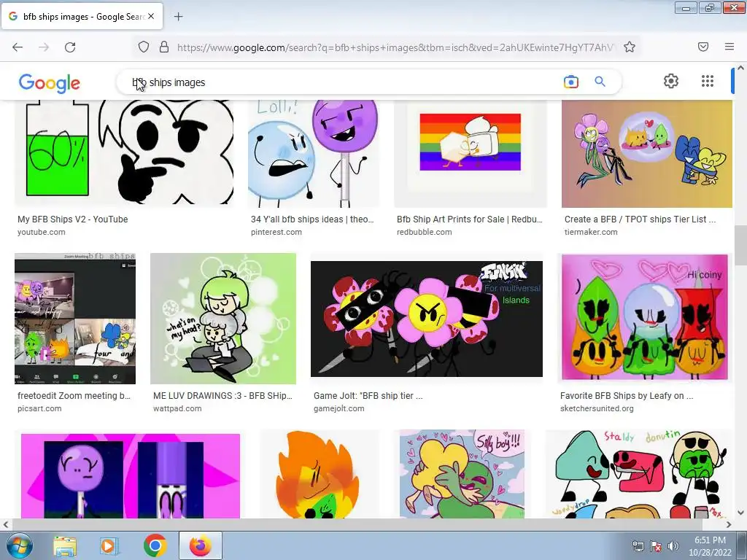
Task: Click the Firefox taskbar icon
Action: click(x=201, y=545)
